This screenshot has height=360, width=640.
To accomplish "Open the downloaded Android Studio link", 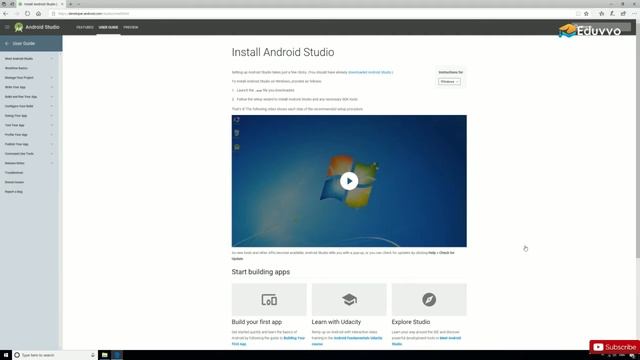I will 370,72.
